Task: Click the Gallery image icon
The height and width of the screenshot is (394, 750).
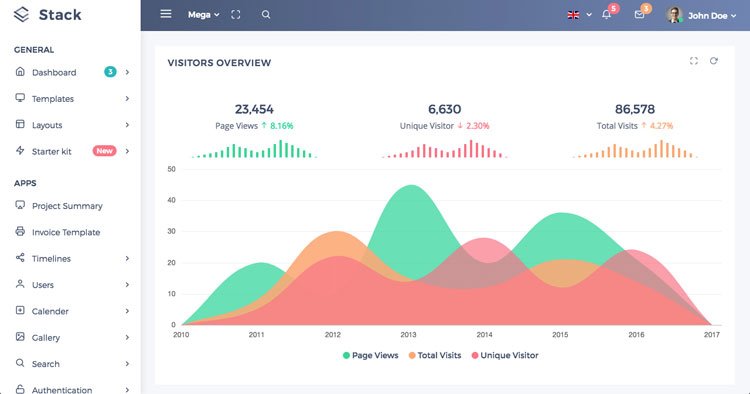Action: 20,337
